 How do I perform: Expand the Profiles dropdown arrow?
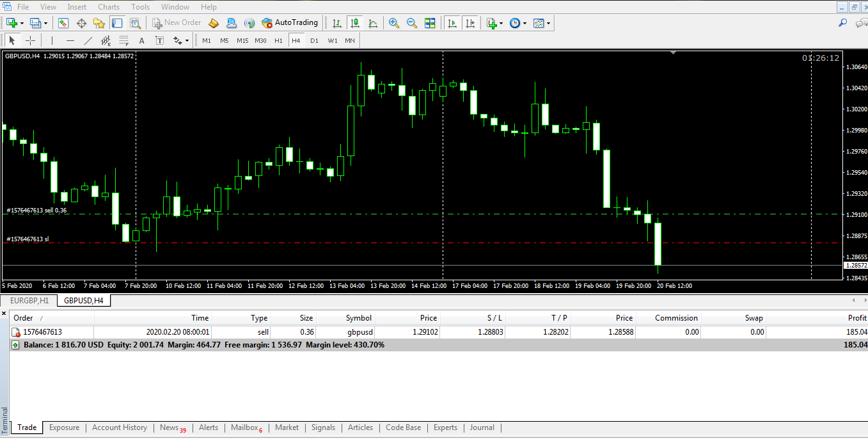click(x=45, y=23)
